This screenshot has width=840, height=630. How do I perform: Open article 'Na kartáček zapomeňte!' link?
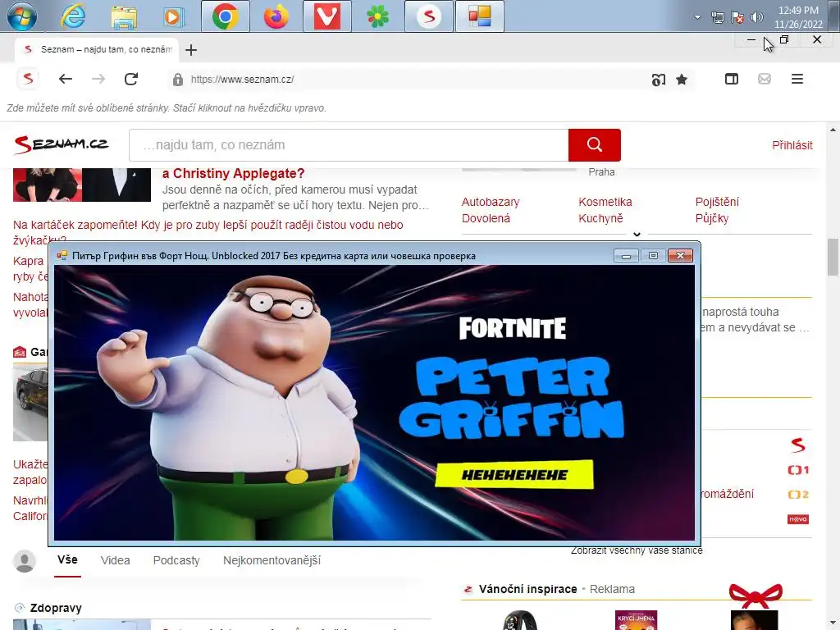208,232
